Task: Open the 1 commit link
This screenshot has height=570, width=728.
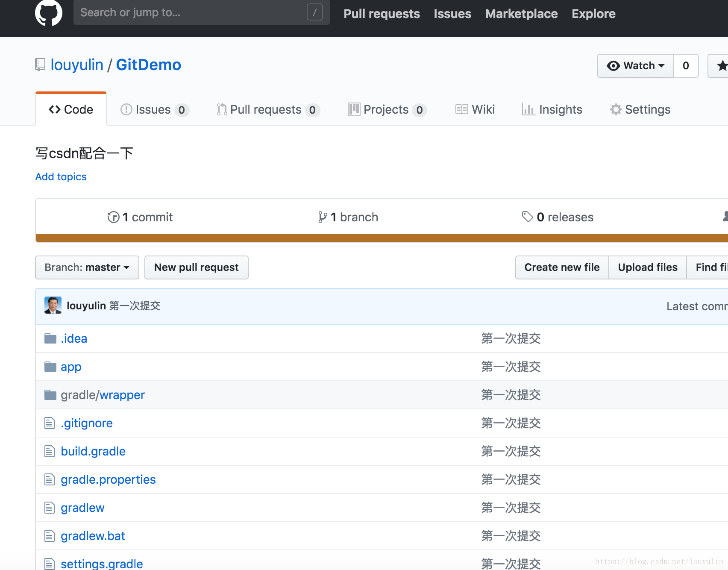Action: pyautogui.click(x=140, y=217)
